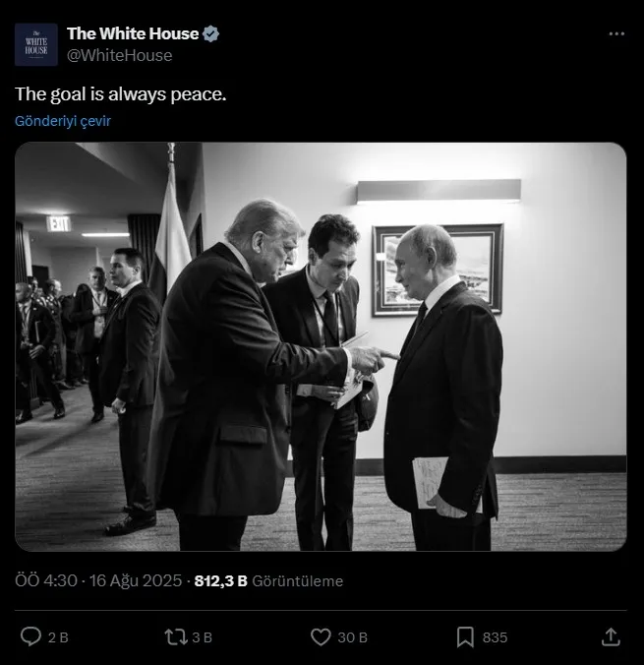Click the 30 B likes count

click(x=352, y=637)
